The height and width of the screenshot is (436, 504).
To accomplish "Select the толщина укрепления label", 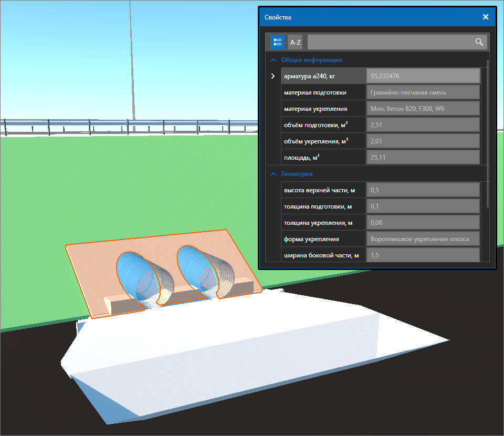I will tap(318, 223).
